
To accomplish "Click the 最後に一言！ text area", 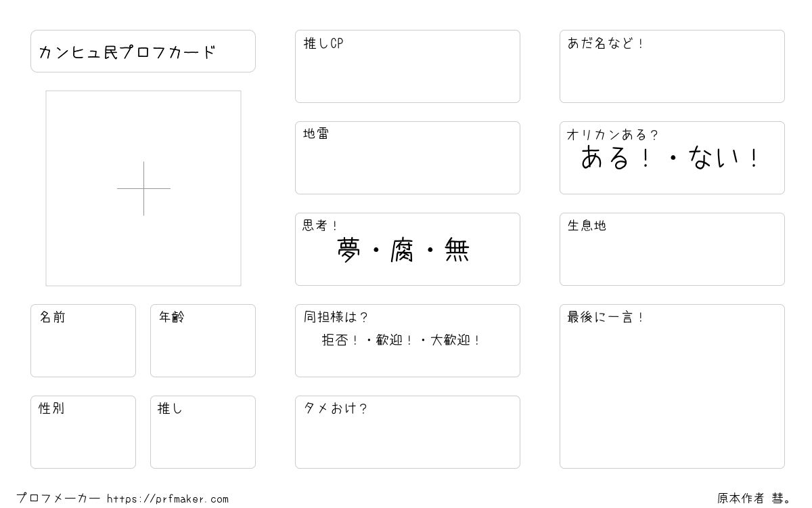I will 672,386.
